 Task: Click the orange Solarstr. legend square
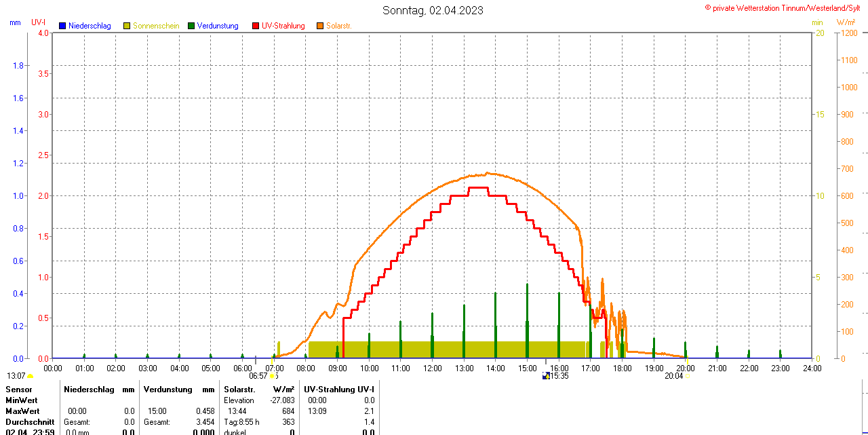point(320,26)
